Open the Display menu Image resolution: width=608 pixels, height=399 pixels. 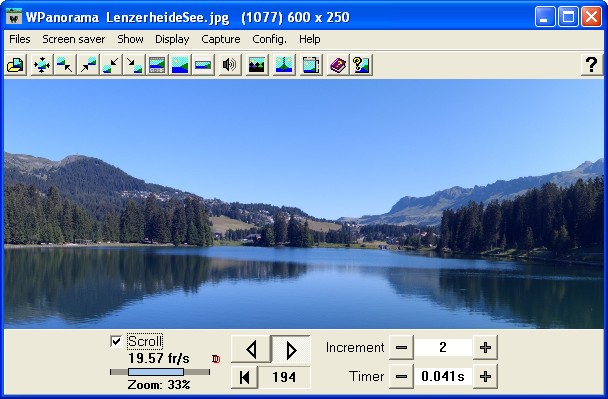pos(172,39)
